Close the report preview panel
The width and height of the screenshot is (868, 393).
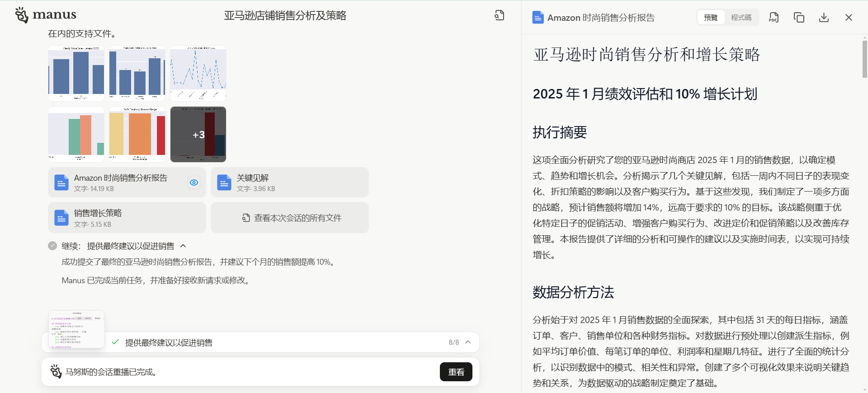(x=849, y=18)
